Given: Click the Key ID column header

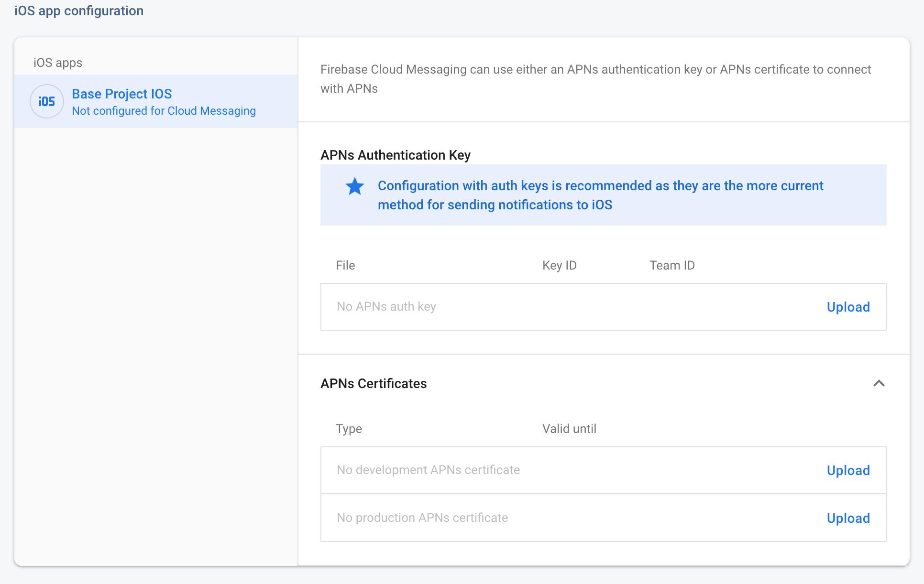Looking at the screenshot, I should pos(559,265).
